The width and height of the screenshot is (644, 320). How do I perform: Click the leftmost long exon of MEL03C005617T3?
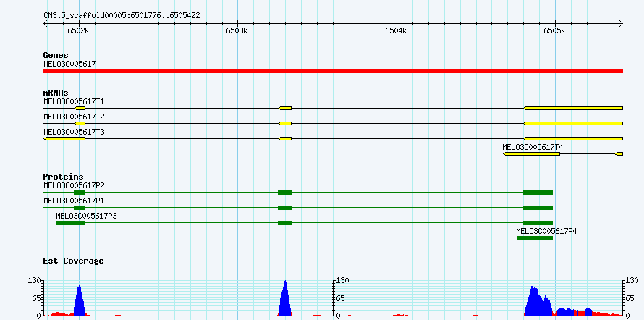pos(64,138)
